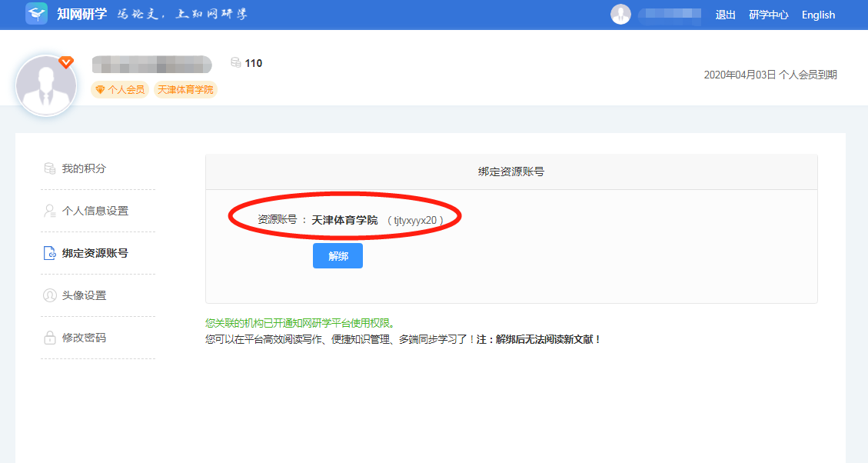Open the header user avatar icon
The height and width of the screenshot is (463, 868).
pyautogui.click(x=620, y=15)
